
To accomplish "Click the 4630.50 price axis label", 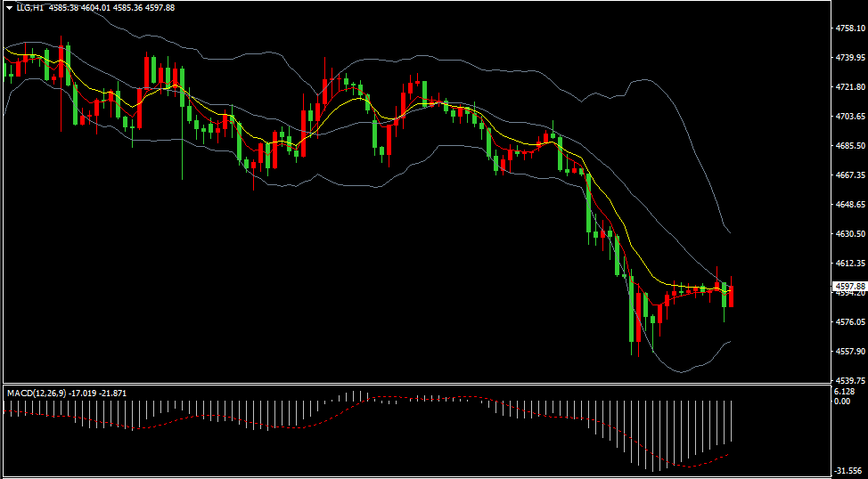I will tap(850, 234).
